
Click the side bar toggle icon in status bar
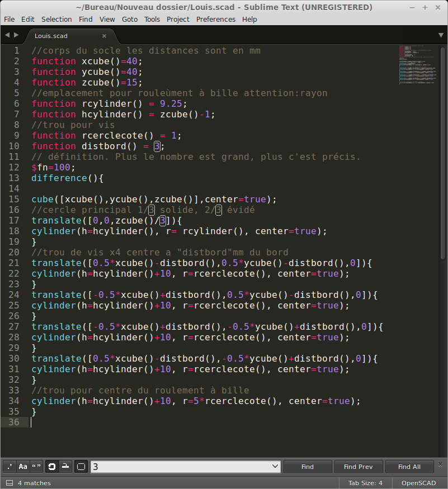pyautogui.click(x=9, y=483)
